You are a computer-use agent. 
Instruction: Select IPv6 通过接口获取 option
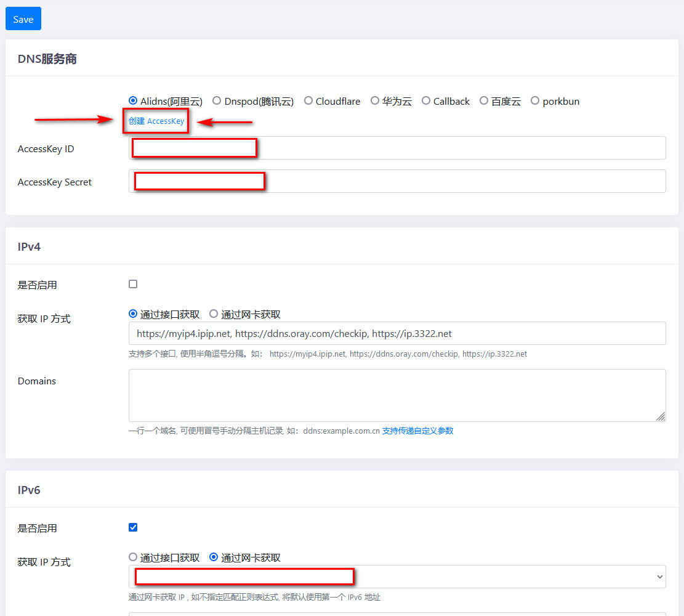(x=133, y=557)
